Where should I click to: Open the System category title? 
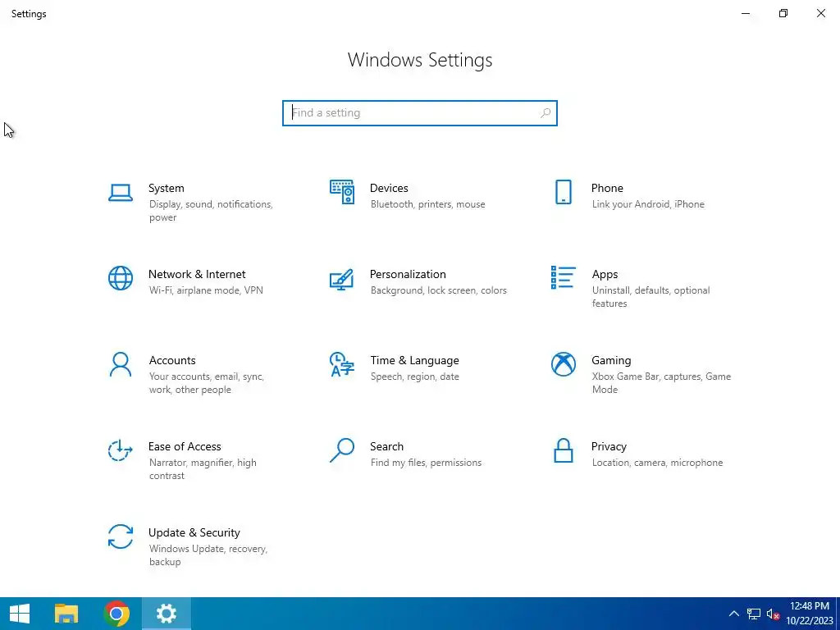click(166, 188)
